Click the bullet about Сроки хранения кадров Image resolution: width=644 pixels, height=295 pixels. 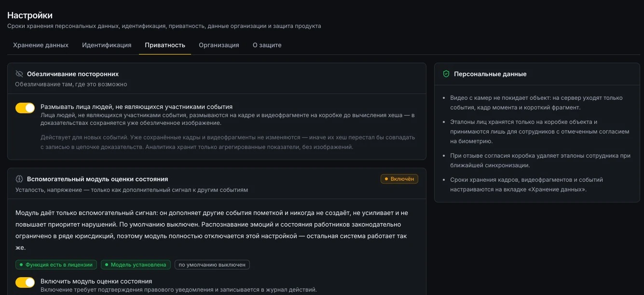coord(526,185)
